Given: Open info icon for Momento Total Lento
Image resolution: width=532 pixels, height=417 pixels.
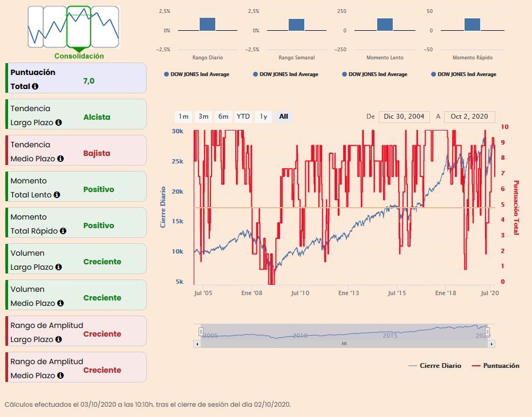Looking at the screenshot, I should point(57,195).
